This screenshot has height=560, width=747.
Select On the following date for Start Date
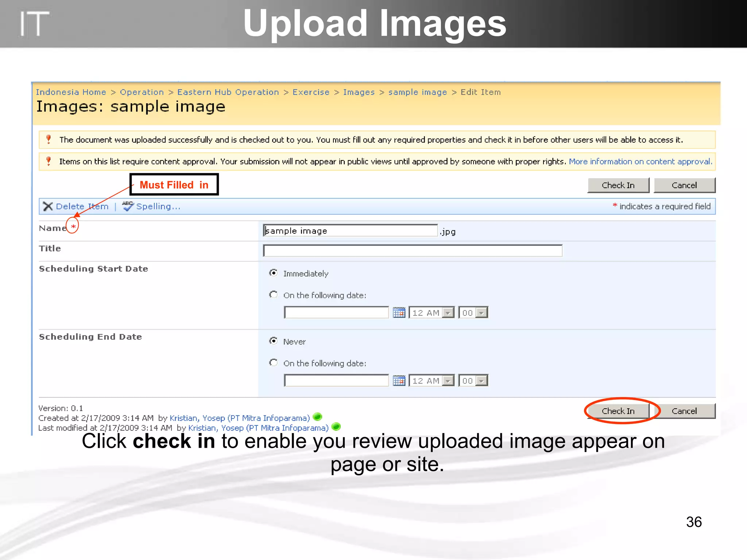[273, 294]
